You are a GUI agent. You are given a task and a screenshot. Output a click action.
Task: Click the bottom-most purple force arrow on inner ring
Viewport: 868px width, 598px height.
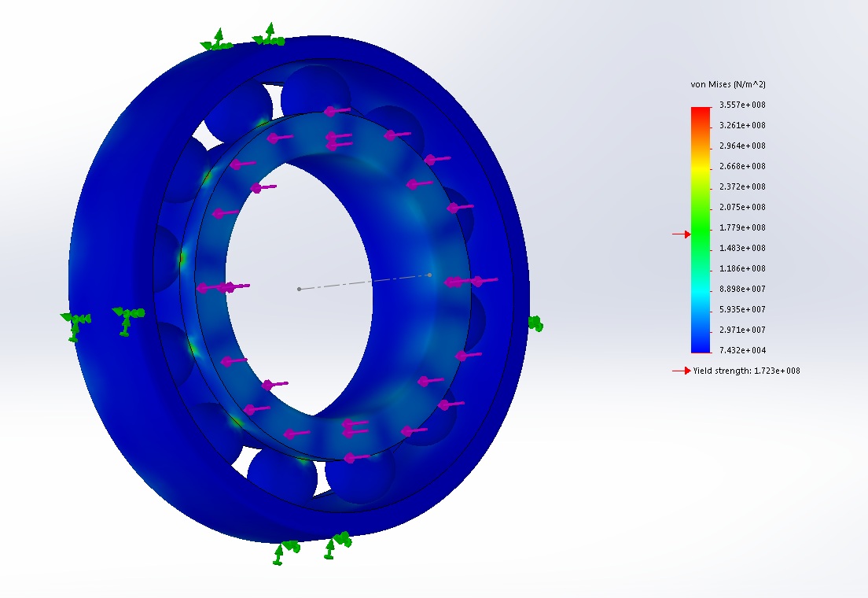[x=355, y=457]
